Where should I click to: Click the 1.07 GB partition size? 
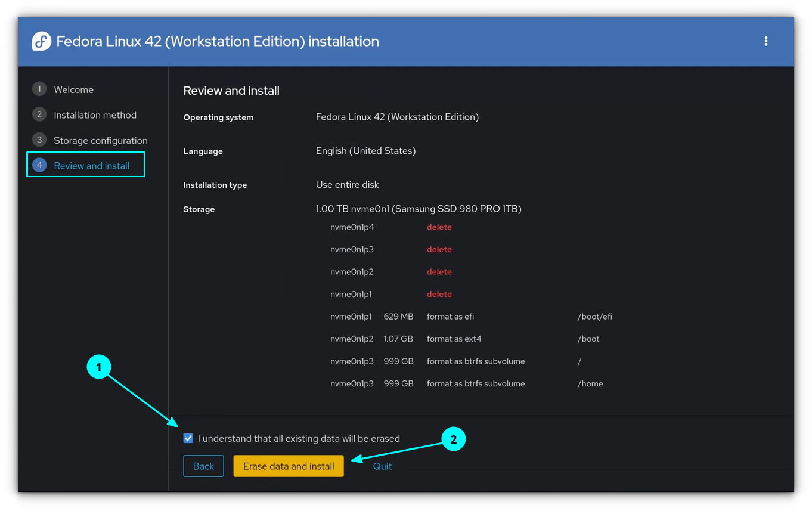click(x=398, y=339)
